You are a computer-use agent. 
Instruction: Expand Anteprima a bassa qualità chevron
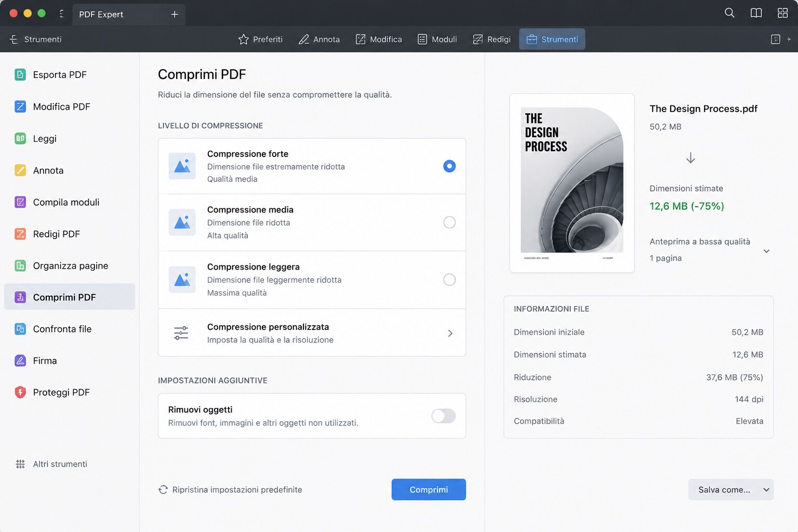click(766, 251)
